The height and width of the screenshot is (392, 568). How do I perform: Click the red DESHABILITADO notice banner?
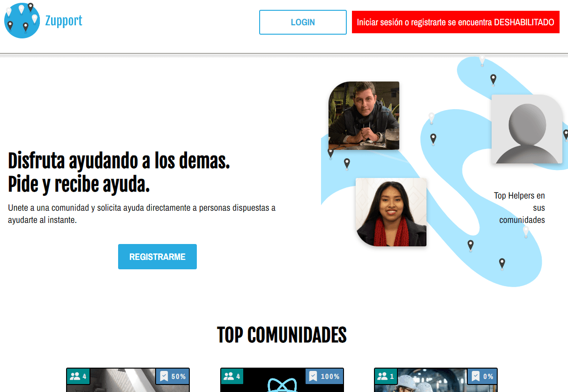pos(455,22)
